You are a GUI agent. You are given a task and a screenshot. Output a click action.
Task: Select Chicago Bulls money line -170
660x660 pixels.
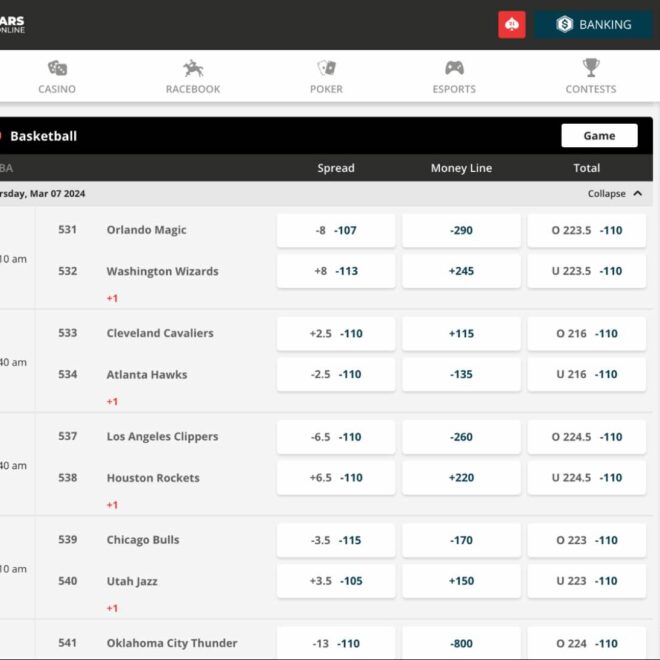[x=461, y=540]
